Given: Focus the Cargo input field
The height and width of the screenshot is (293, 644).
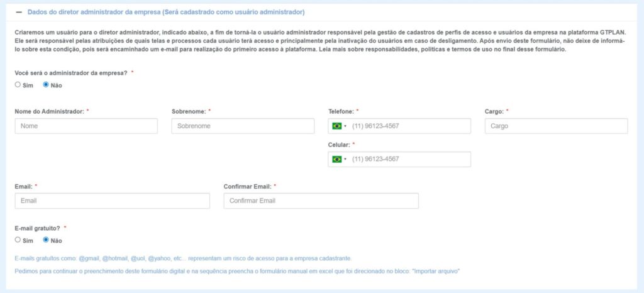Looking at the screenshot, I should (556, 126).
